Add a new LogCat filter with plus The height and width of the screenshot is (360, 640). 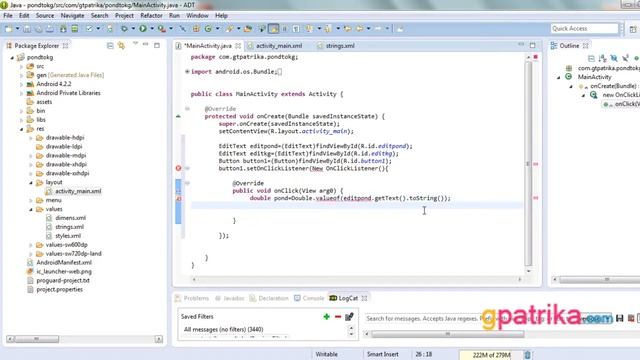[x=327, y=317]
